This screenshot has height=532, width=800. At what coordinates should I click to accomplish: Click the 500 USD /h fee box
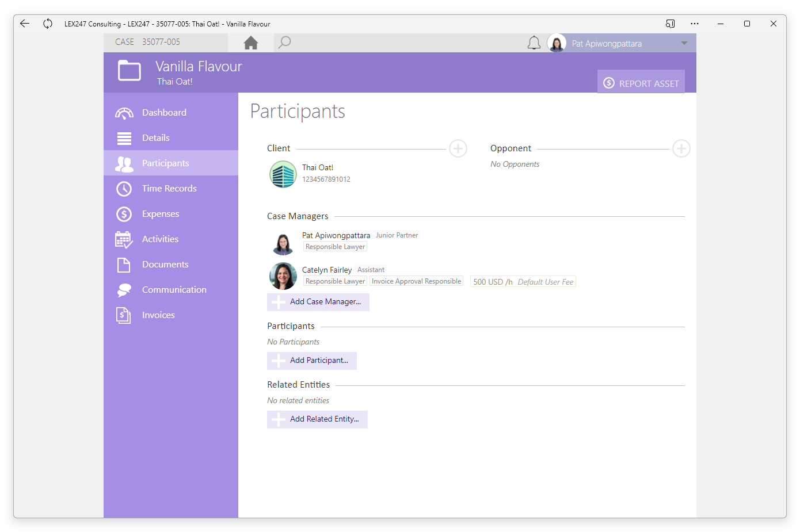tap(523, 282)
